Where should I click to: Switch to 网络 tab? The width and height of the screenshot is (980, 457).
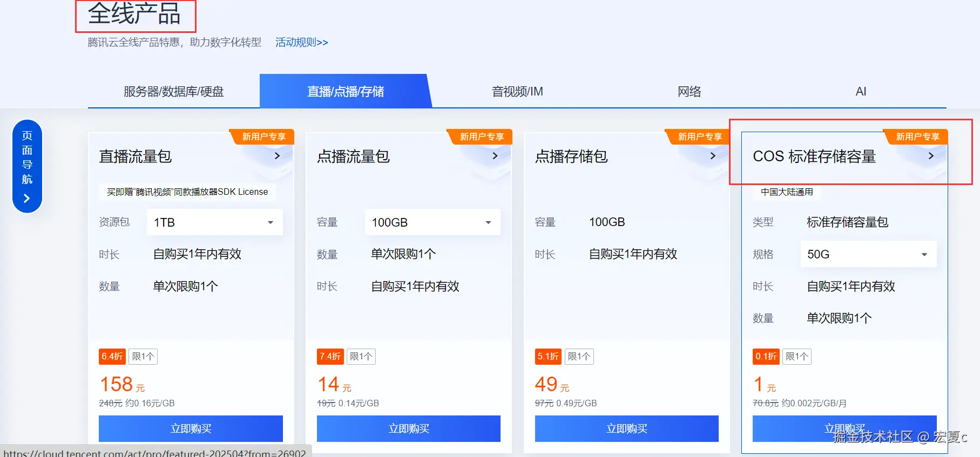point(690,92)
